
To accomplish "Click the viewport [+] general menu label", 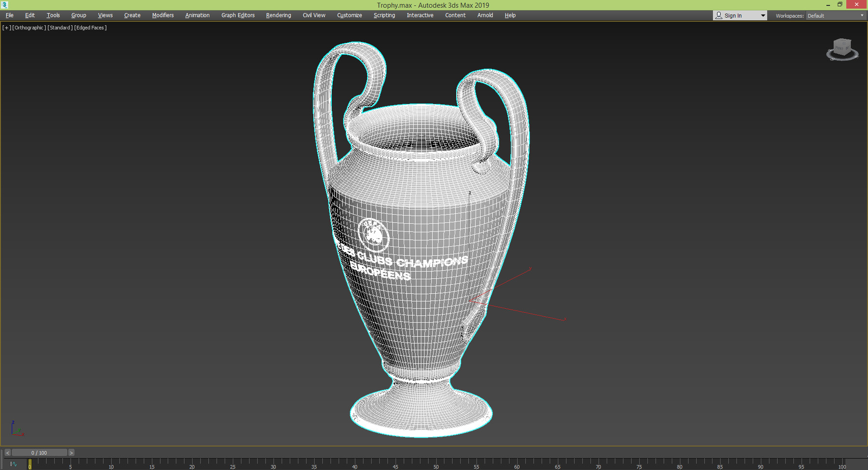I will click(x=6, y=27).
